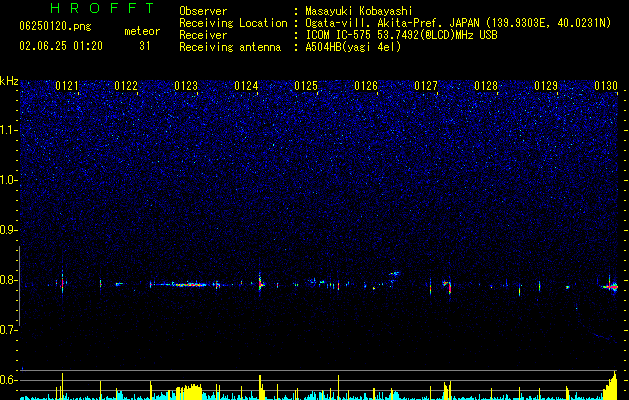Click the vertical echo spike near 0121

coord(62,282)
